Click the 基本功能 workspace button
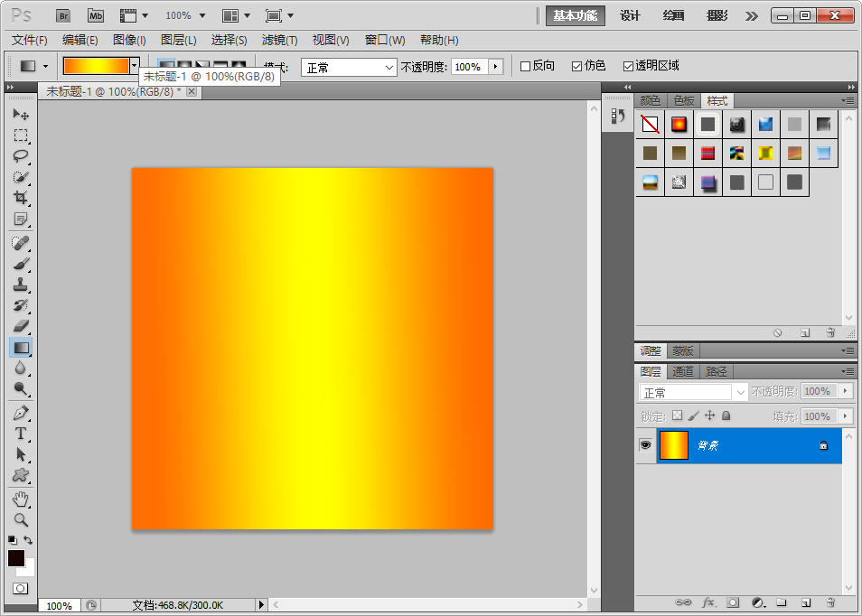This screenshot has width=862, height=616. [575, 16]
